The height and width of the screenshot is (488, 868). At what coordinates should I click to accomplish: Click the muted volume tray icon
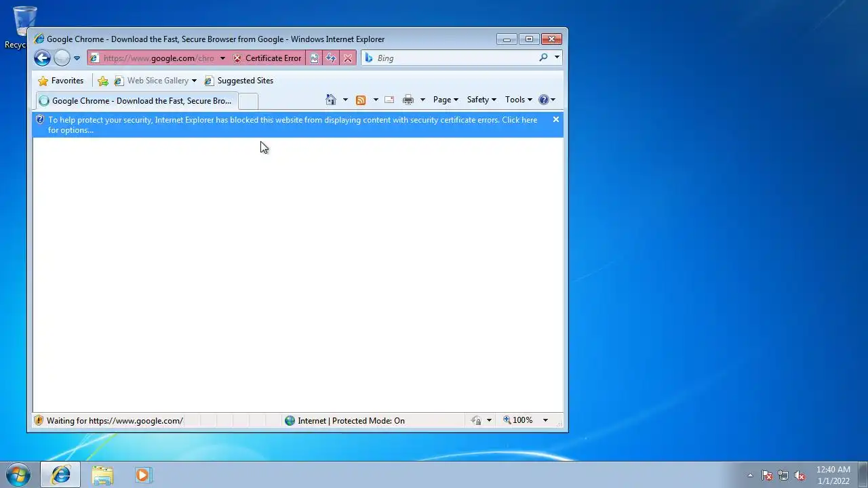coord(800,475)
